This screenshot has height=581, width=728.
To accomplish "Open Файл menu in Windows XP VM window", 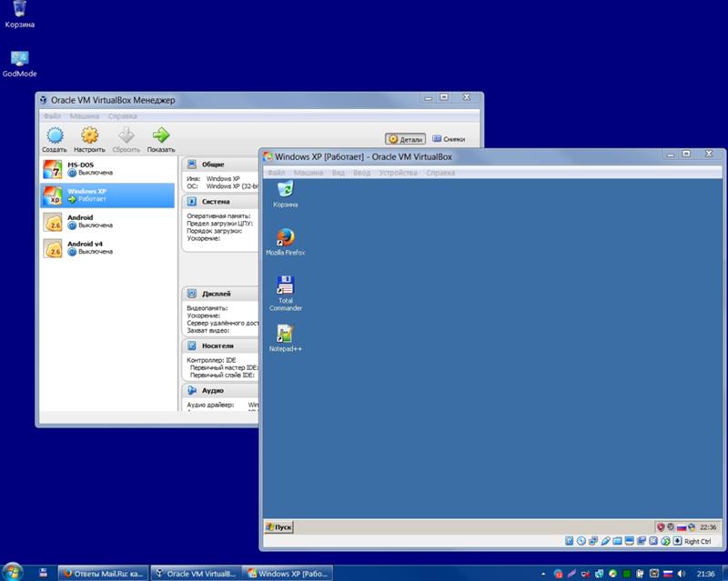I will 277,173.
